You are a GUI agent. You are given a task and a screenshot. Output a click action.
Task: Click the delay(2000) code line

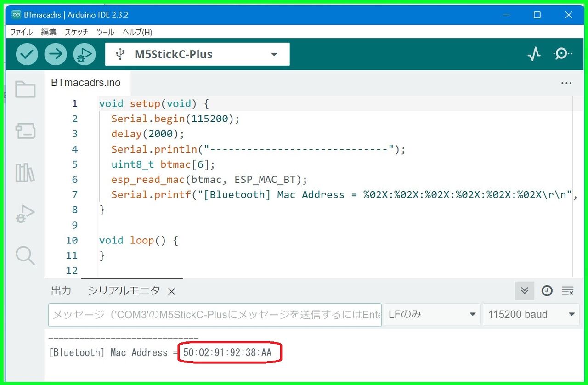pyautogui.click(x=147, y=134)
